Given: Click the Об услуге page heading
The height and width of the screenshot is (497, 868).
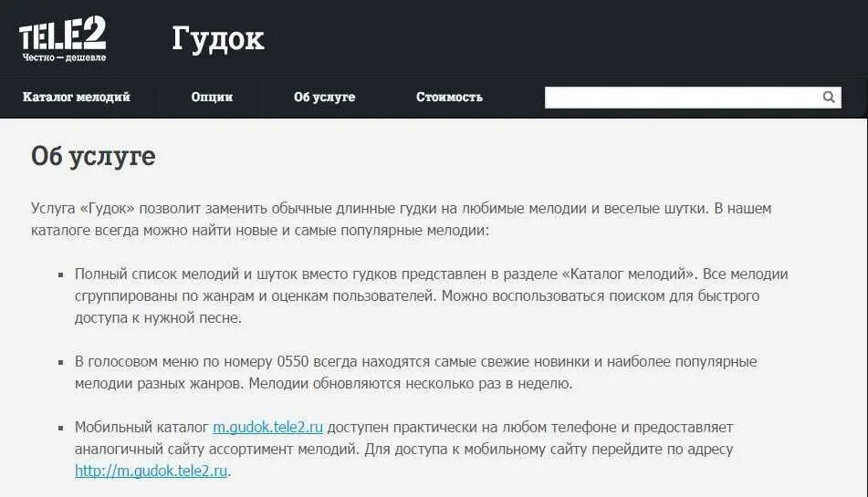Looking at the screenshot, I should 93,157.
